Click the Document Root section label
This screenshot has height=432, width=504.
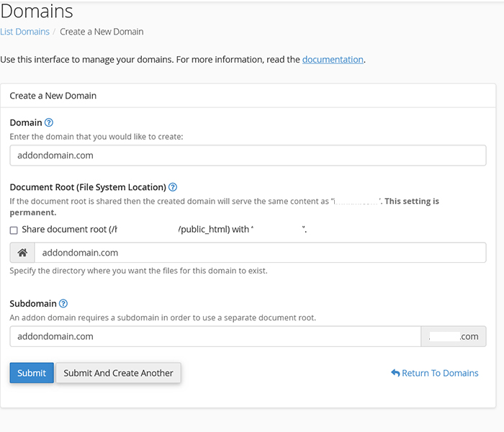click(x=88, y=187)
